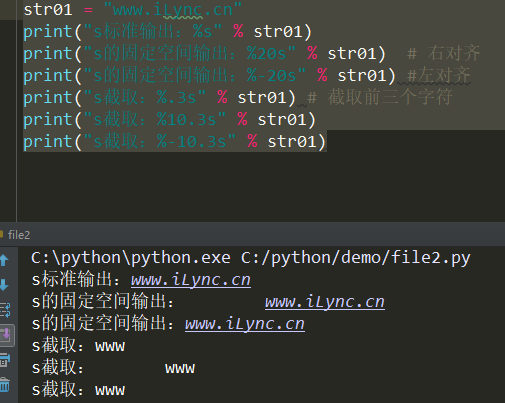This screenshot has height=403, width=505.
Task: Click the output line 's标准输出:'
Action: pos(141,280)
